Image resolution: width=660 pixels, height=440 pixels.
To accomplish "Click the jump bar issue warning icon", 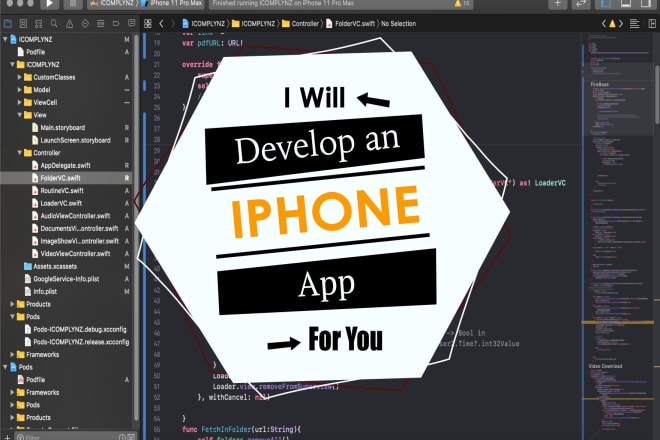I will coord(612,24).
